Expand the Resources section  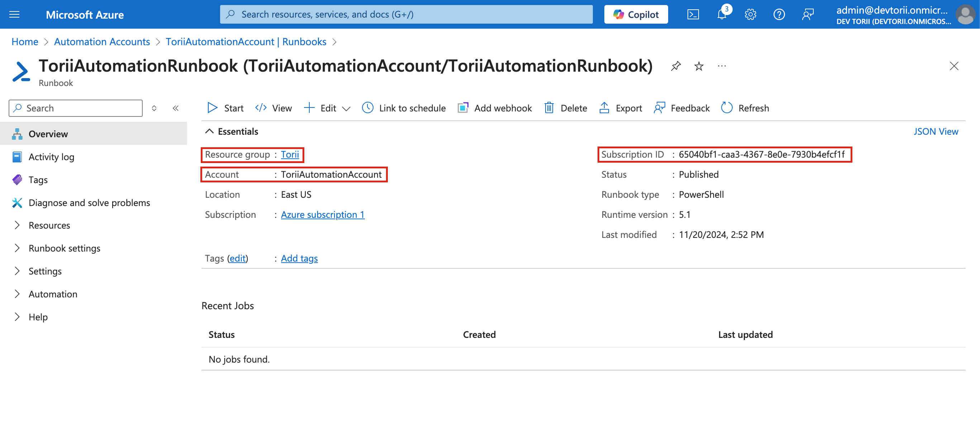tap(94, 225)
